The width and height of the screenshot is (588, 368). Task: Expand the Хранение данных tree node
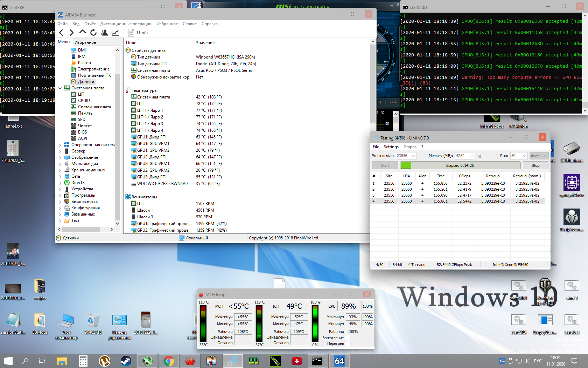60,170
